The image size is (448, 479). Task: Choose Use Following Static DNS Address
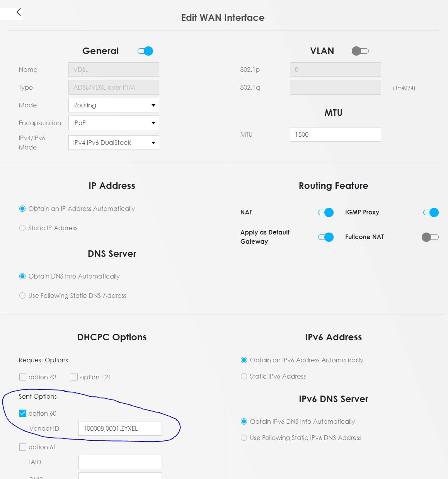pos(22,296)
